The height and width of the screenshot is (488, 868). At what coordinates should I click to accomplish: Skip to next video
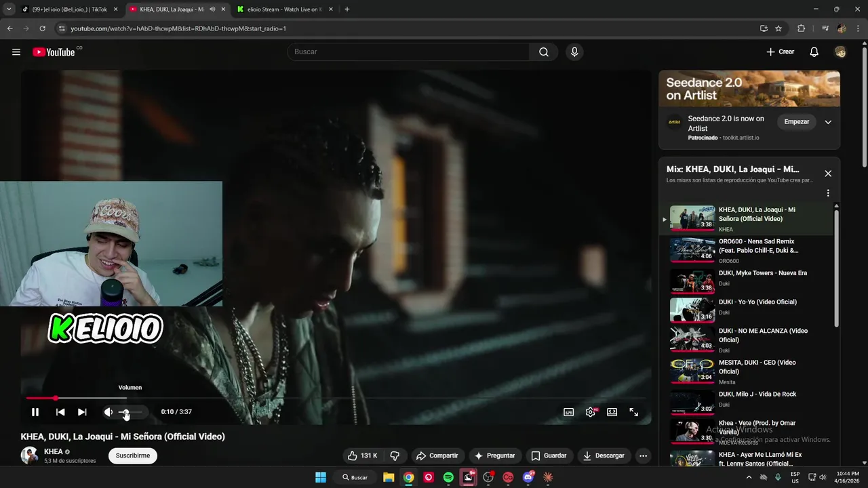point(82,412)
